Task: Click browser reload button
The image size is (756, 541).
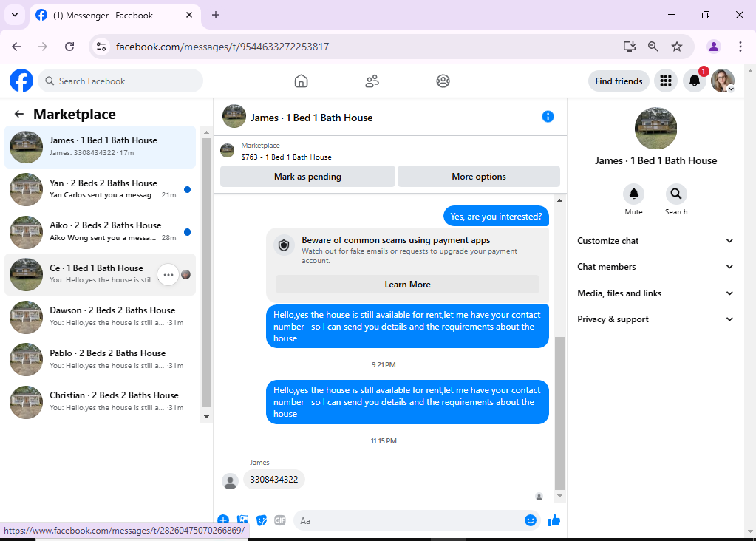Action: click(x=69, y=47)
